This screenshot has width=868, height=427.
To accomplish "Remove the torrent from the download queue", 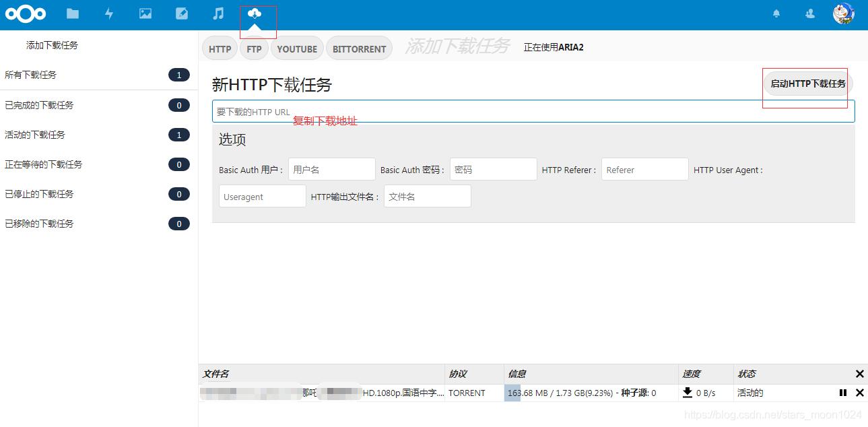I will (860, 393).
